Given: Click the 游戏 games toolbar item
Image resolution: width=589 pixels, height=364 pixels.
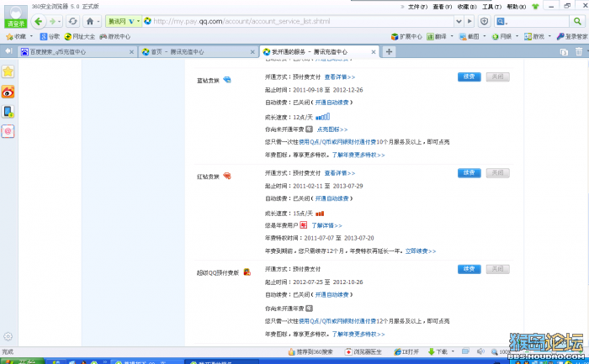Looking at the screenshot, I should click(534, 36).
